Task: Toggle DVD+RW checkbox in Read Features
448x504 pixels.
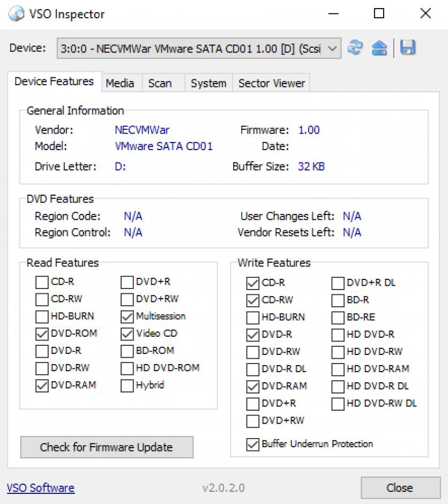Action: pos(127,300)
